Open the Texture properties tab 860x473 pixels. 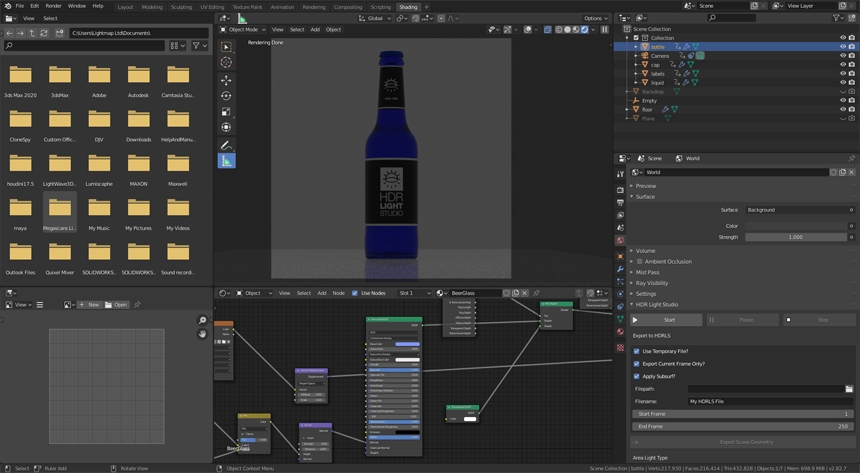click(620, 348)
